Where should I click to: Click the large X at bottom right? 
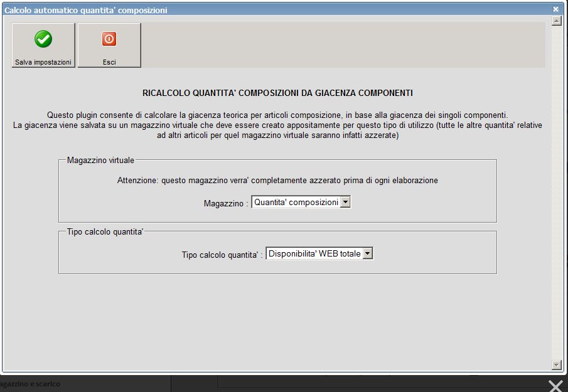coord(555,386)
